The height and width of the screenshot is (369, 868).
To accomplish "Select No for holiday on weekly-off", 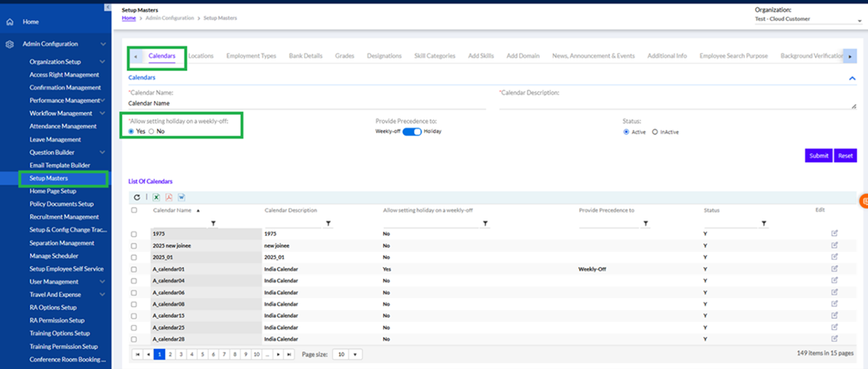I will [x=152, y=131].
